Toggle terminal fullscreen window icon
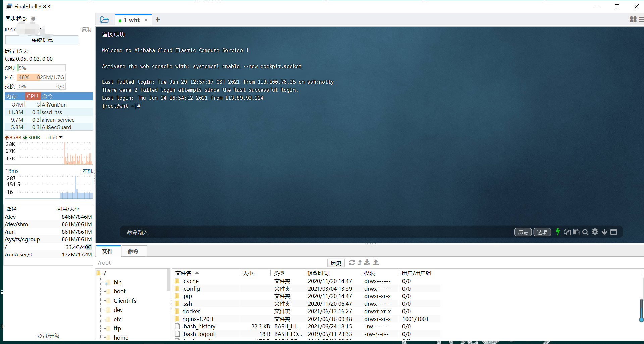This screenshot has width=644, height=344. (614, 232)
